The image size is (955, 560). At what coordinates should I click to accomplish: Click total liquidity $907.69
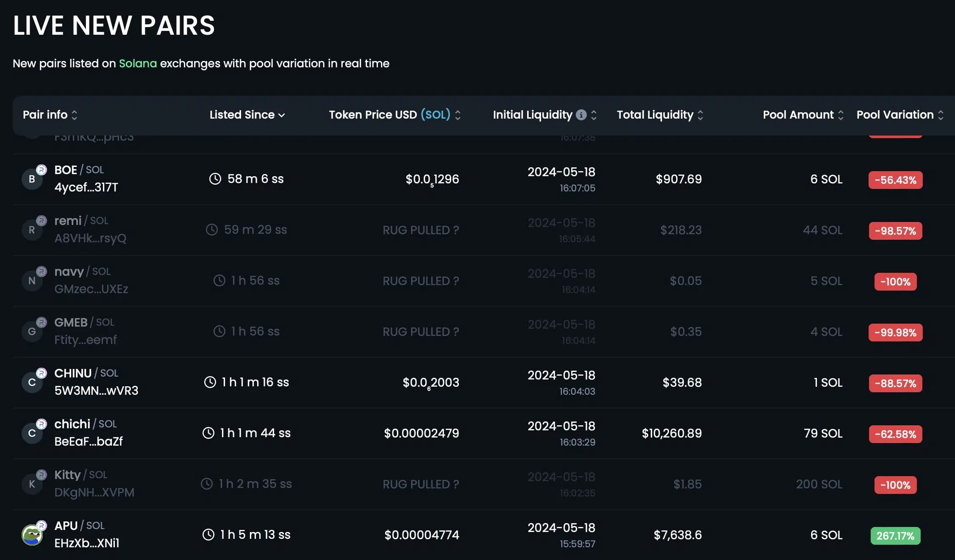click(679, 179)
